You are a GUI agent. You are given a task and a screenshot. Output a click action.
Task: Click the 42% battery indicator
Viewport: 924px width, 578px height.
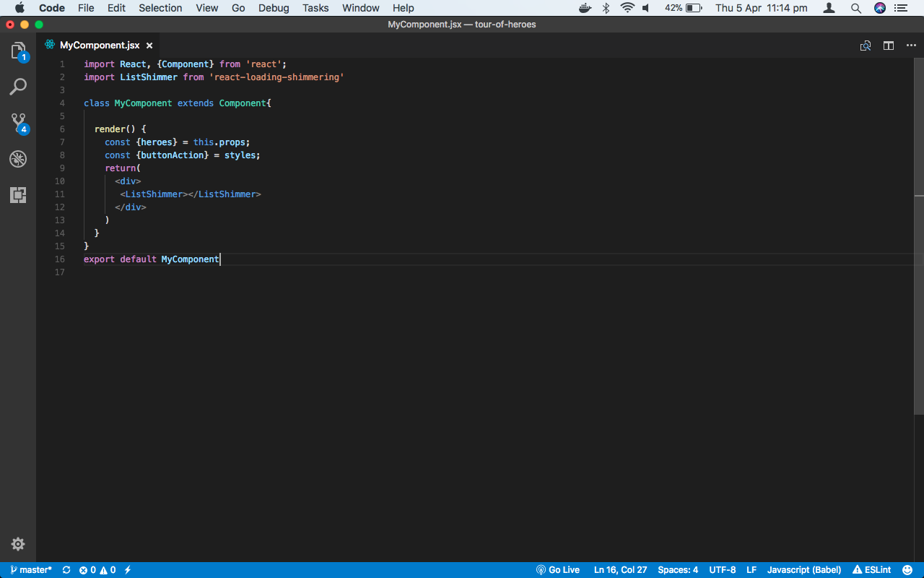(x=683, y=8)
